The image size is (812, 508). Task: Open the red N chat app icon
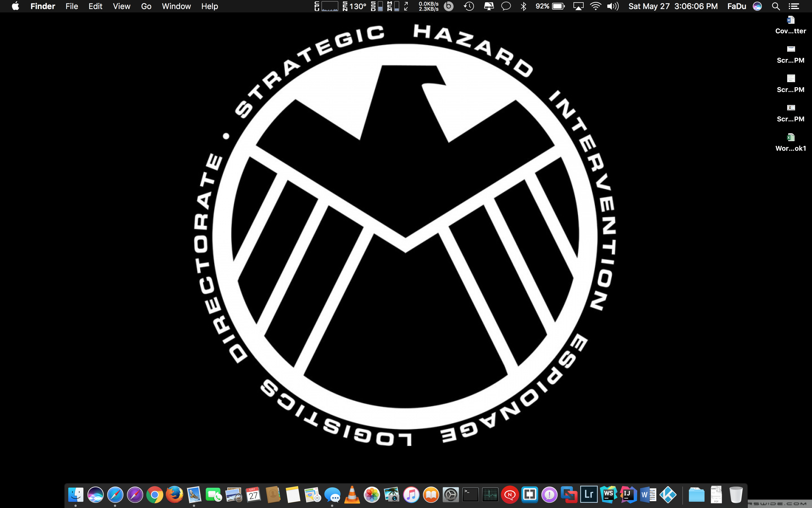coord(510,494)
